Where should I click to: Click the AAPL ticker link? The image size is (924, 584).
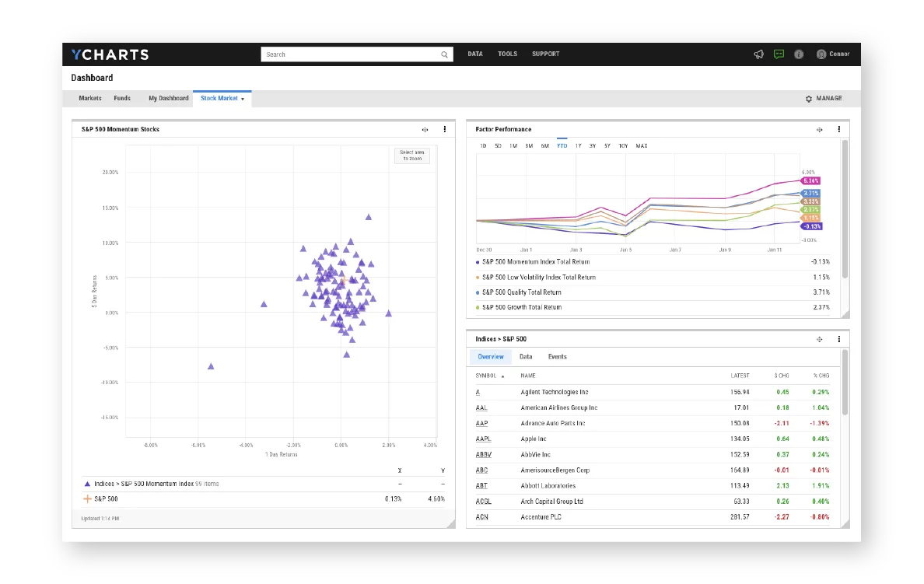coord(482,439)
